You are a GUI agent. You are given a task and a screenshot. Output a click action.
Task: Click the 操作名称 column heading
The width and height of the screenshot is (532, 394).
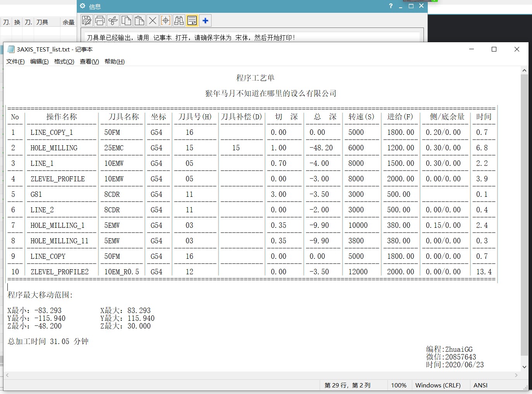62,117
